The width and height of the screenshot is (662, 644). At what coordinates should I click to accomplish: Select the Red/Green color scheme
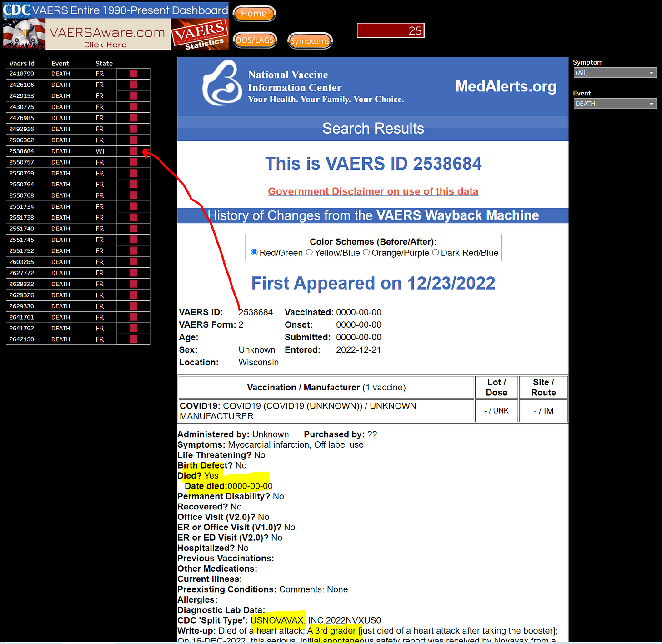pos(254,252)
